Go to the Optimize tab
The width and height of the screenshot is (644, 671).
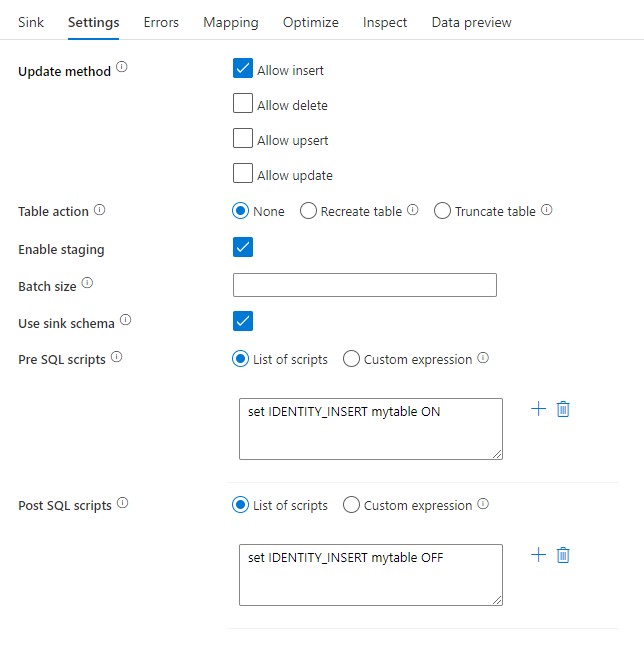click(310, 22)
